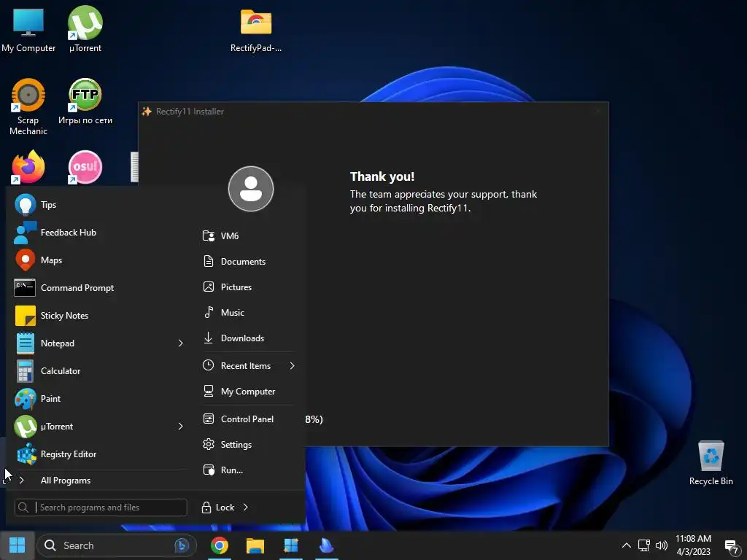This screenshot has width=747, height=560.
Task: Switch to the Rectify11 Installer taskbar item
Action: [x=291, y=545]
